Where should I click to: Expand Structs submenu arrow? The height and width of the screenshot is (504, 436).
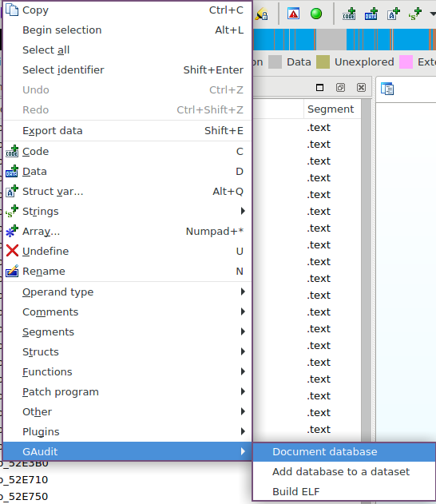pyautogui.click(x=243, y=351)
